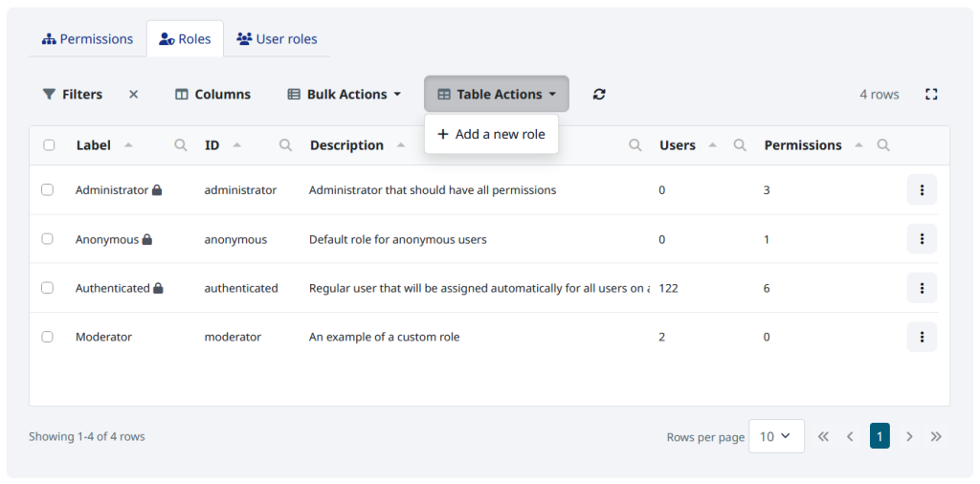Open Bulk Actions dropdown
This screenshot has height=484, width=980.
click(x=344, y=95)
